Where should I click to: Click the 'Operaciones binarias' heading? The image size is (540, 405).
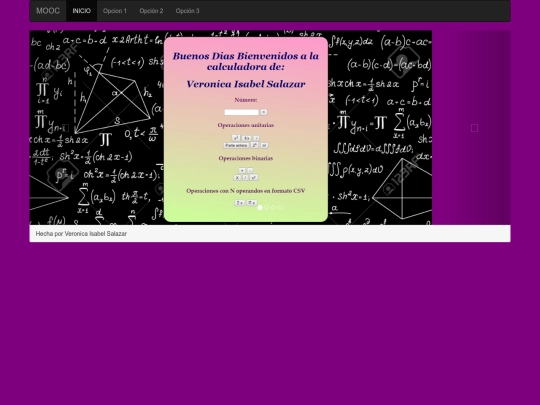(246, 158)
